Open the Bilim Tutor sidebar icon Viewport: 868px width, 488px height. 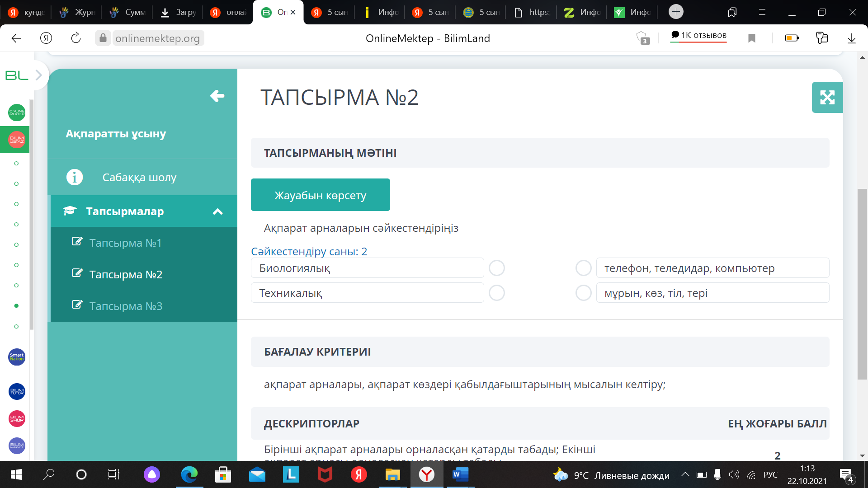[17, 391]
